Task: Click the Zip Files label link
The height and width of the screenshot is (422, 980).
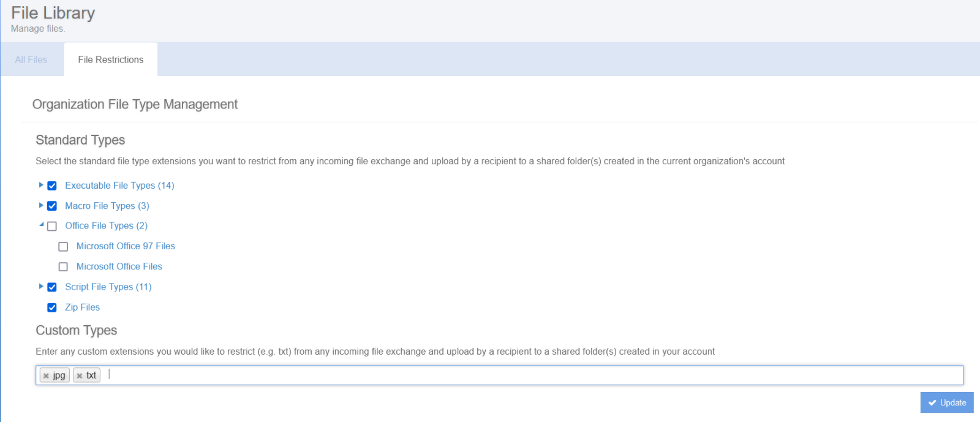Action: click(x=82, y=307)
